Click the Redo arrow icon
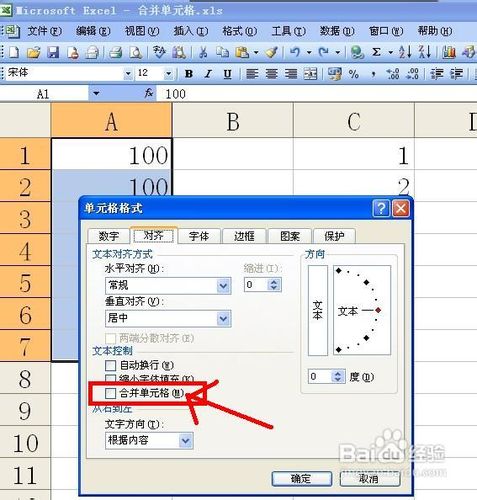Screen dimensions: 477x500 click(324, 52)
